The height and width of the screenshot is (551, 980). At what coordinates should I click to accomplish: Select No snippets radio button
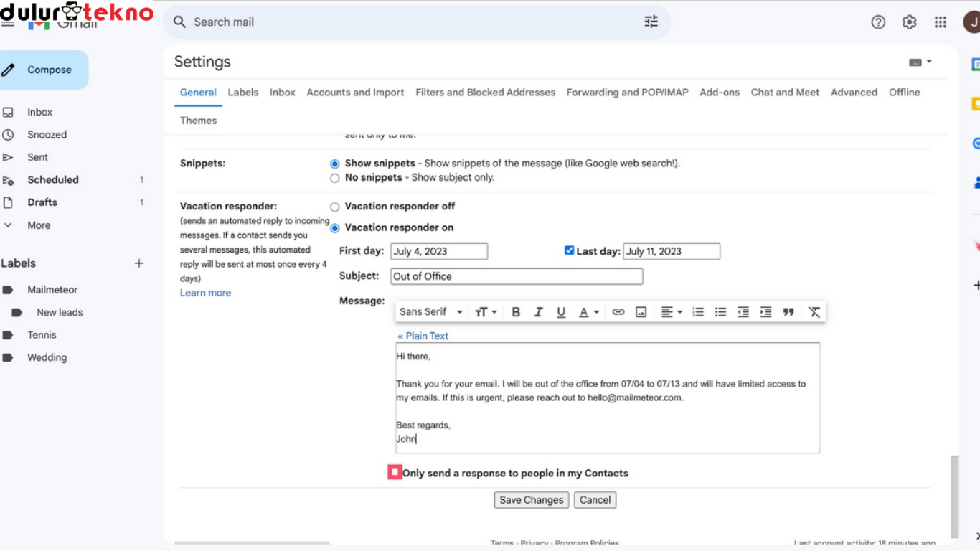click(x=334, y=178)
